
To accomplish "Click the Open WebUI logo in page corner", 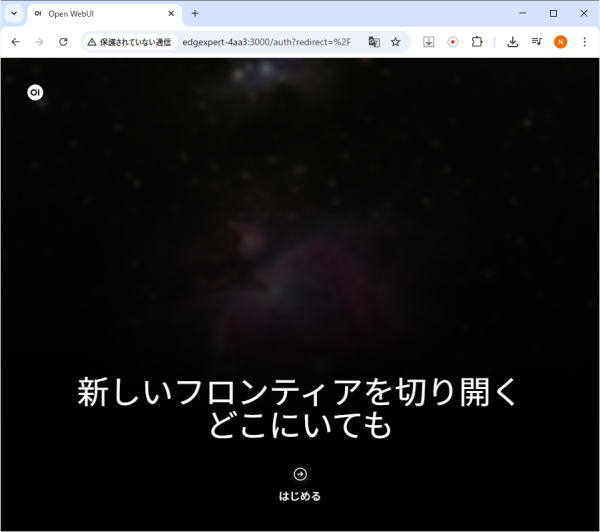I will click(35, 92).
